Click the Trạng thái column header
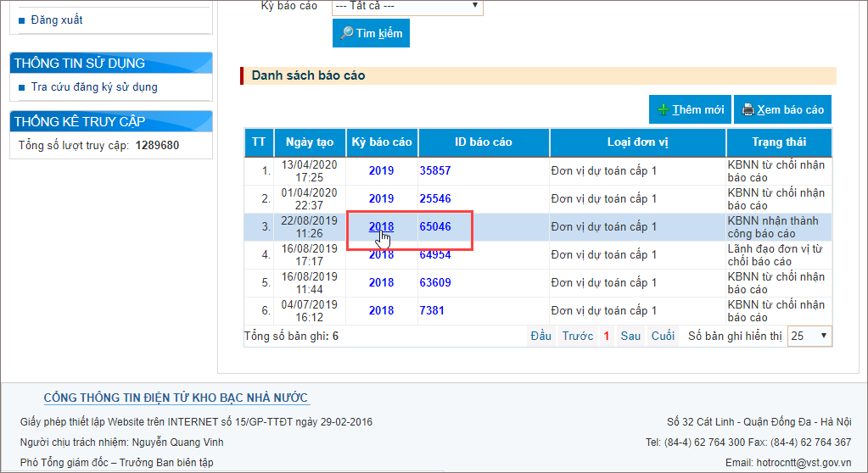The height and width of the screenshot is (473, 868). tap(779, 142)
